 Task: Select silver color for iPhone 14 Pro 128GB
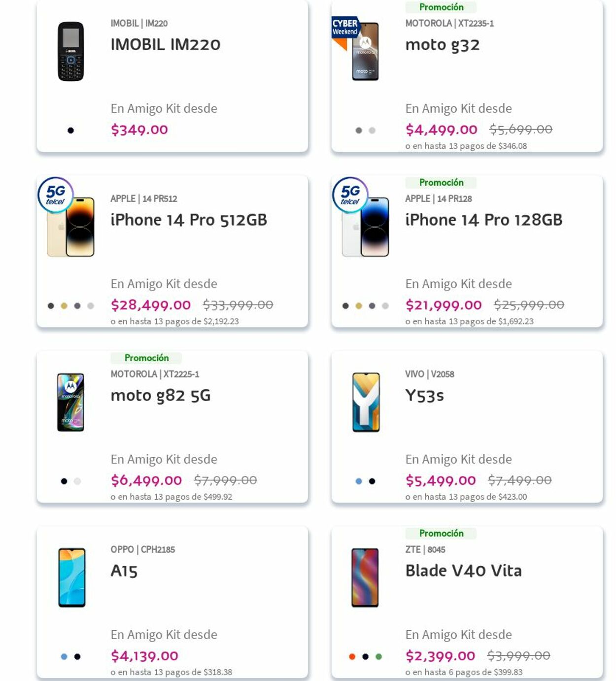click(x=385, y=306)
